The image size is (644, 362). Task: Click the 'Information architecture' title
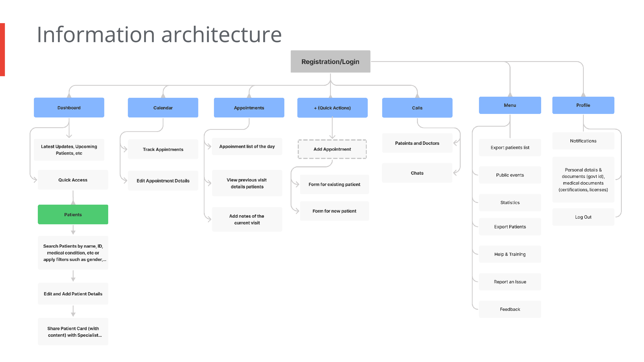coord(159,35)
